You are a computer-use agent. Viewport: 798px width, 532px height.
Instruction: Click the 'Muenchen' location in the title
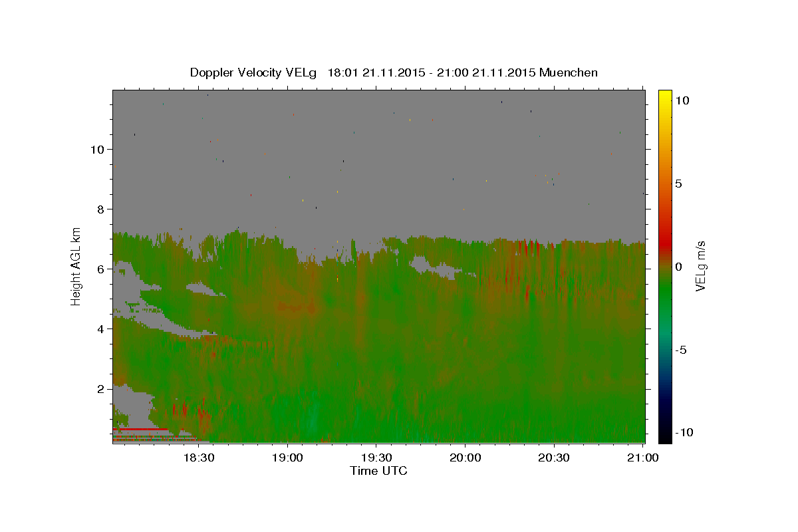click(x=569, y=72)
